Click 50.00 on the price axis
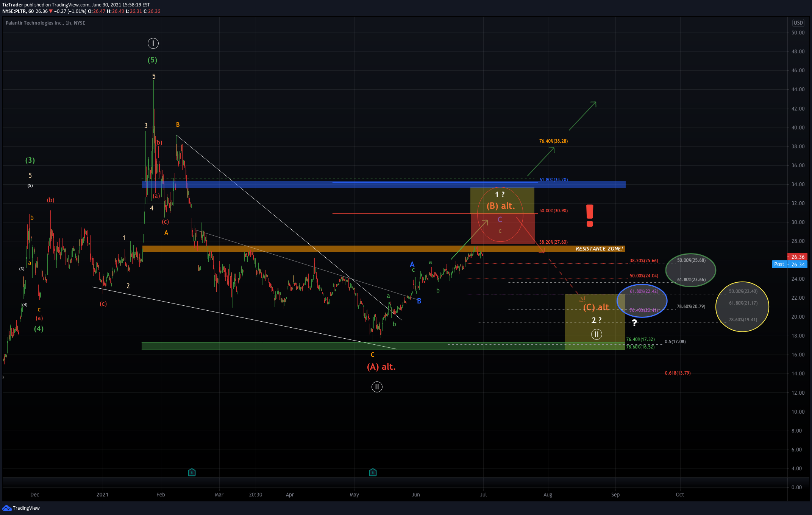 click(x=798, y=33)
